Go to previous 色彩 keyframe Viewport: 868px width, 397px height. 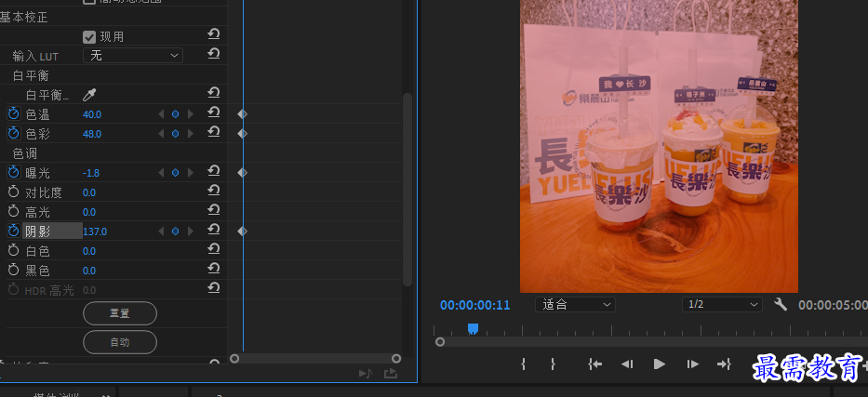point(161,133)
